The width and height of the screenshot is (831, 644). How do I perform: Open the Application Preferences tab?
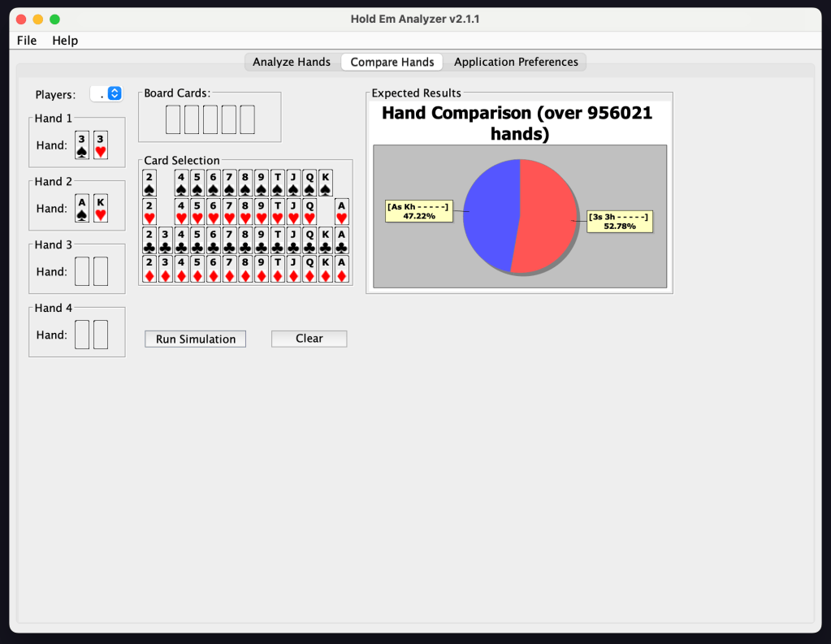(516, 63)
